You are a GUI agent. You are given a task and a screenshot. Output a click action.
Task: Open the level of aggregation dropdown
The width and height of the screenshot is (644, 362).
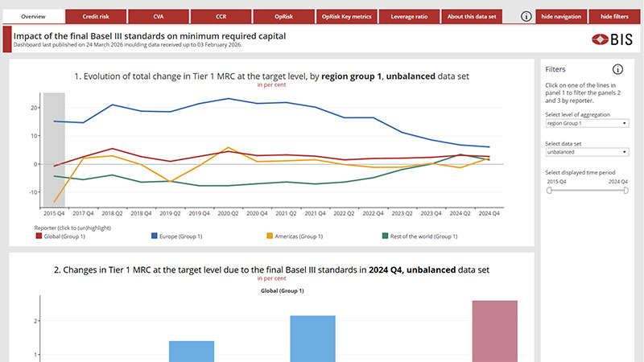587,123
